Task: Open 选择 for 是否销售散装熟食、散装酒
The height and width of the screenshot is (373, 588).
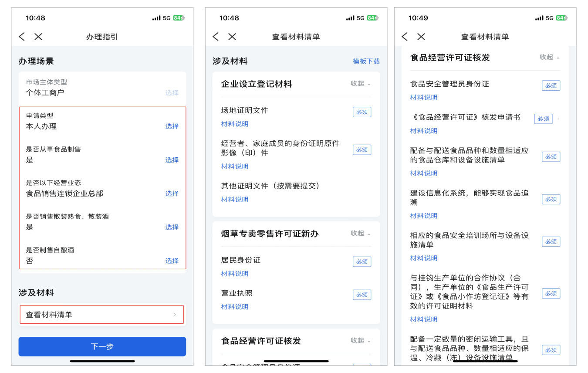Action: click(172, 227)
